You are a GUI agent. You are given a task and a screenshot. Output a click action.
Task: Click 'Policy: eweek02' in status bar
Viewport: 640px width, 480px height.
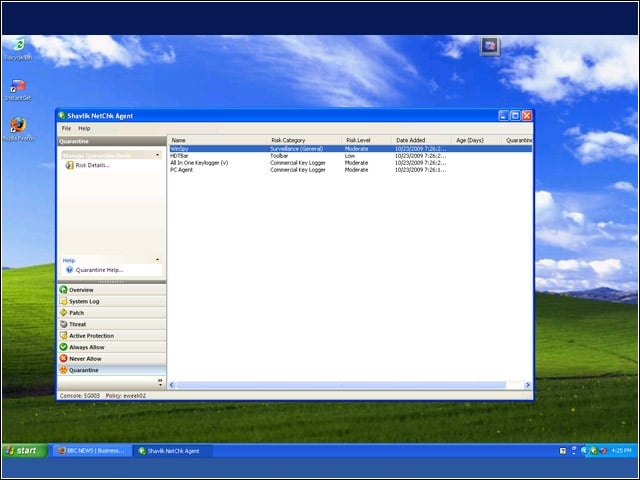tap(126, 396)
